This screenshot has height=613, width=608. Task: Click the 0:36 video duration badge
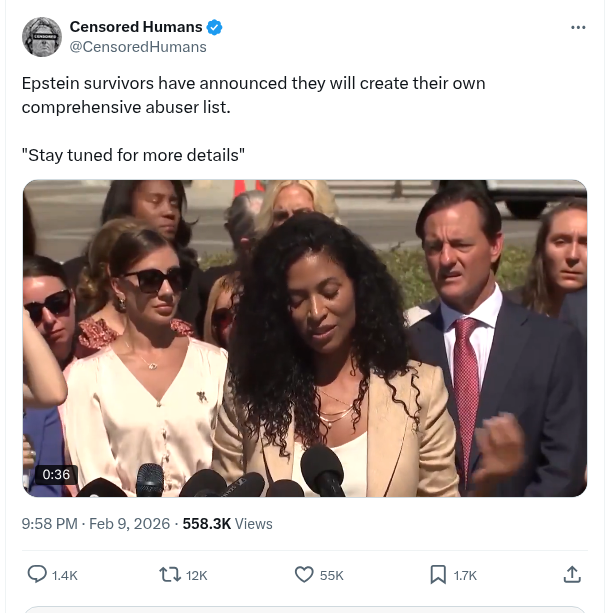pos(56,474)
